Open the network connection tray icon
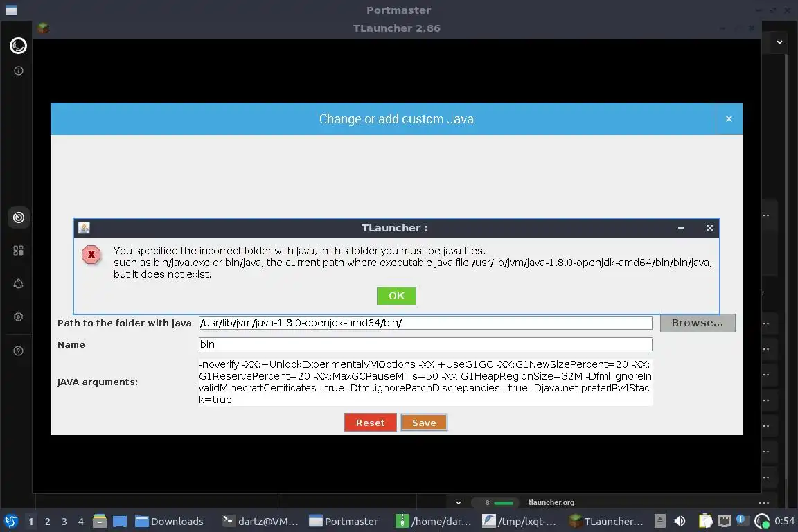The height and width of the screenshot is (532, 798). click(x=724, y=521)
